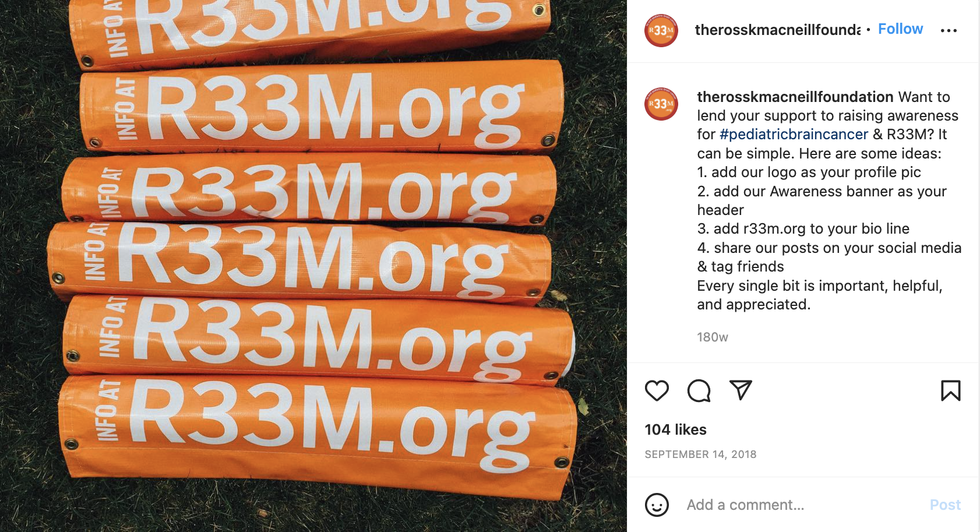Open header username therosskmacneillfoundation
This screenshot has width=980, height=532.
777,30
